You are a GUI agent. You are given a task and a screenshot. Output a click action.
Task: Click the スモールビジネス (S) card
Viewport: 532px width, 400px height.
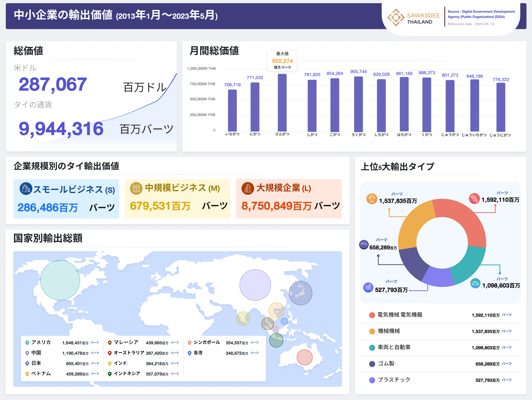click(66, 199)
